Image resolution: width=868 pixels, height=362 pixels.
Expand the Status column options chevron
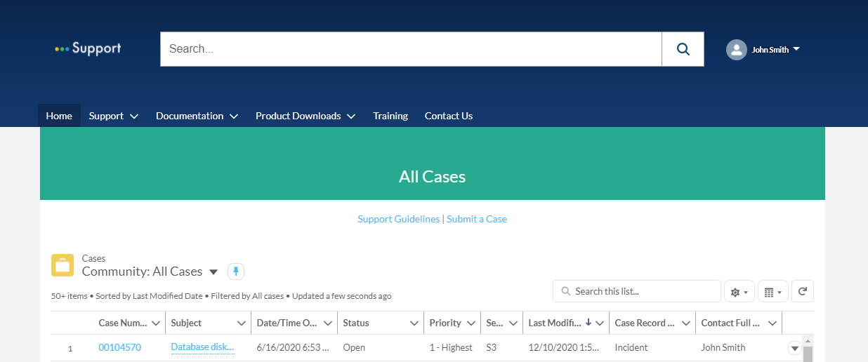[x=414, y=323]
